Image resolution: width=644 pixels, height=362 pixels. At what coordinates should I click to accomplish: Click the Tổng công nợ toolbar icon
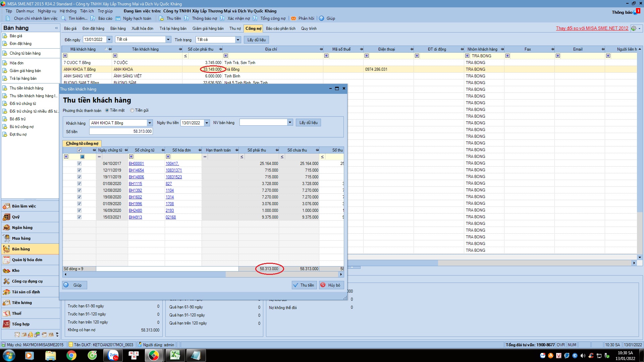pos(255,18)
